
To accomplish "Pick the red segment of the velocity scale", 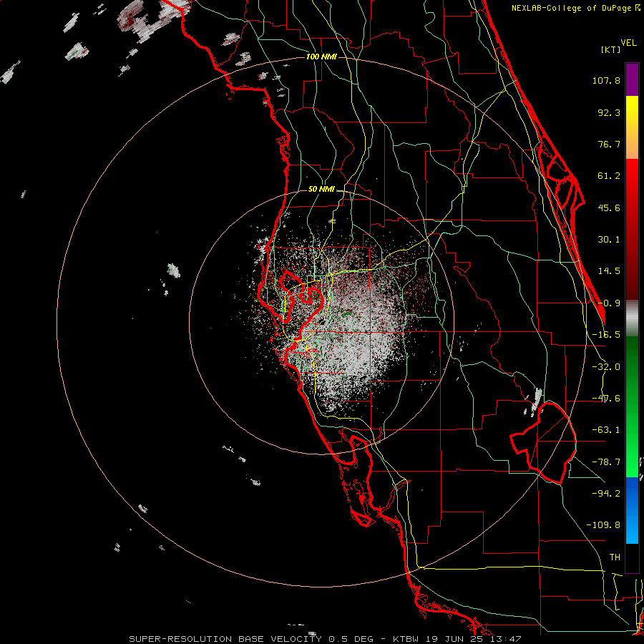I will click(x=632, y=229).
